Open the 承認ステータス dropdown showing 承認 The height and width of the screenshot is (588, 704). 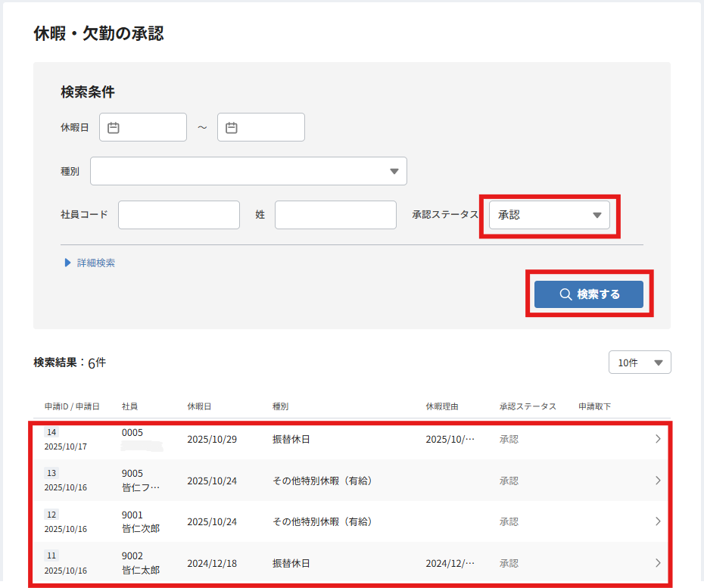(549, 215)
